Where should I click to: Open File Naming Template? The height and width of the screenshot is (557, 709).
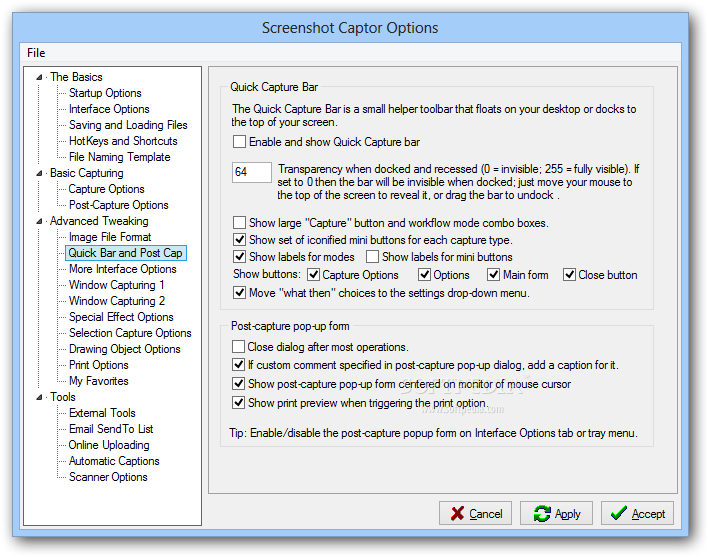click(119, 157)
